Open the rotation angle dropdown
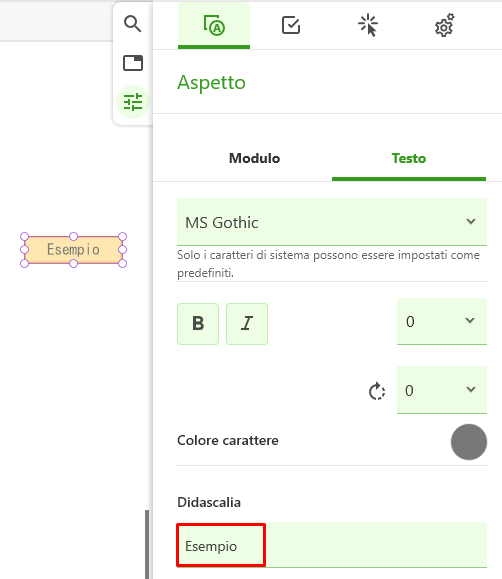Screen dimensions: 502x579 [x=442, y=390]
